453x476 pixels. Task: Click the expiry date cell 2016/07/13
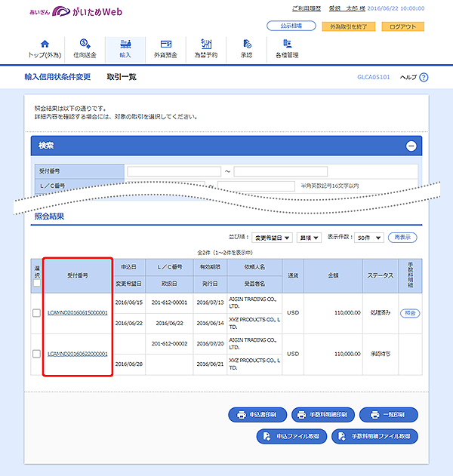[210, 302]
